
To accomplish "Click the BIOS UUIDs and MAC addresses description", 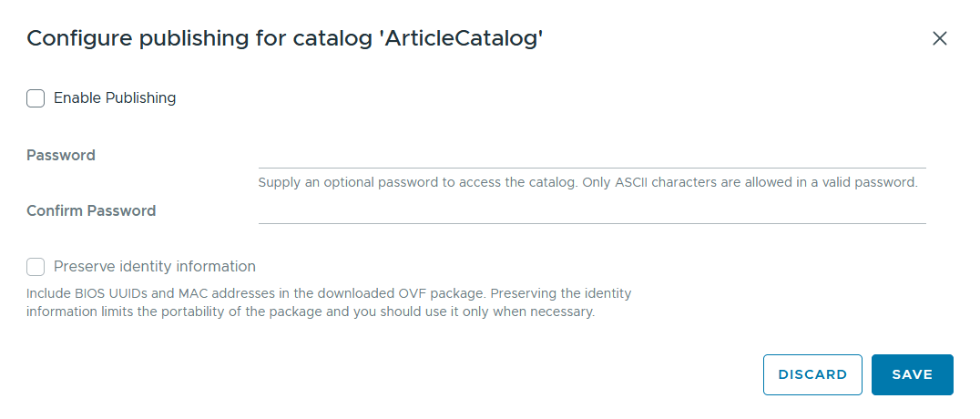I will pyautogui.click(x=329, y=302).
